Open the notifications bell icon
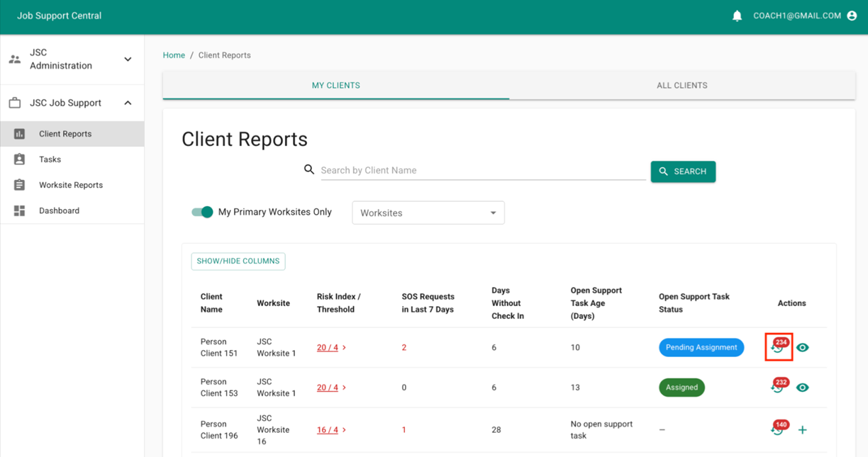868x457 pixels. (x=737, y=16)
